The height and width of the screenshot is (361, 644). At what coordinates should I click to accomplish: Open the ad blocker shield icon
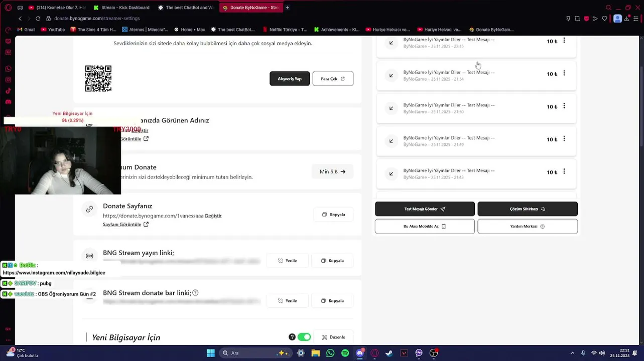pyautogui.click(x=586, y=19)
